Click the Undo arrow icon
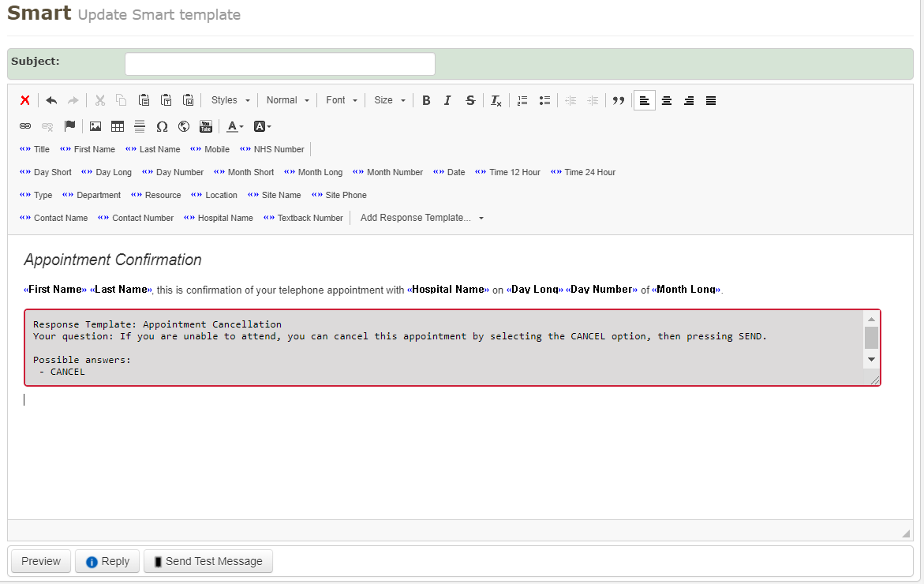This screenshot has height=584, width=924. tap(51, 100)
